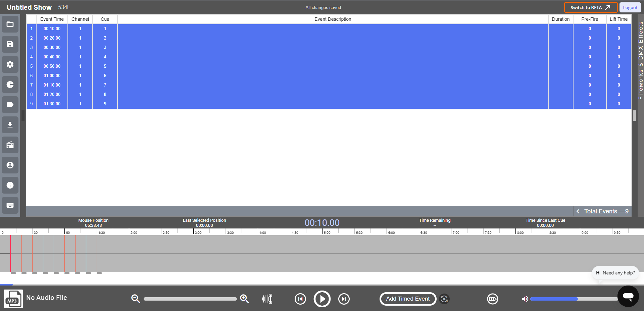Expand the Fireworks & DMX Effects panel
This screenshot has width=644, height=311.
coord(641,60)
